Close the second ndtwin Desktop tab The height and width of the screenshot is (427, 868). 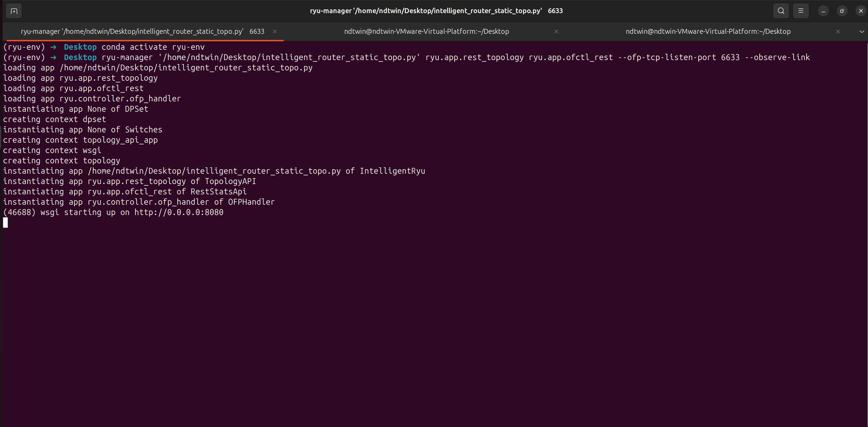(556, 31)
